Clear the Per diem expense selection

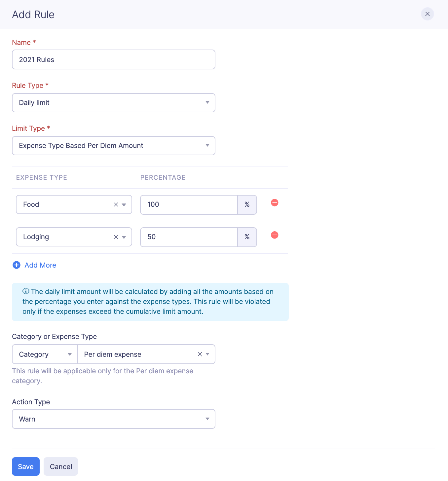[x=200, y=354]
